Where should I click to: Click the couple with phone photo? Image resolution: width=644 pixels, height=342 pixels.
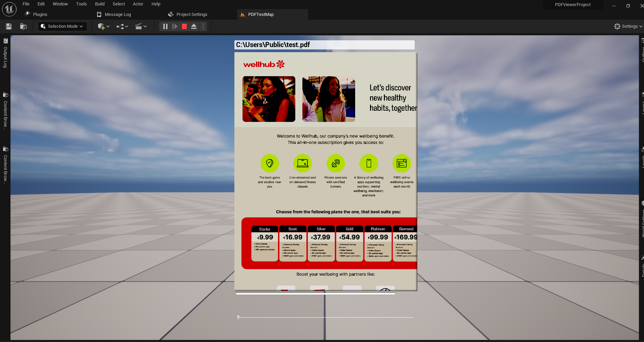pyautogui.click(x=269, y=99)
